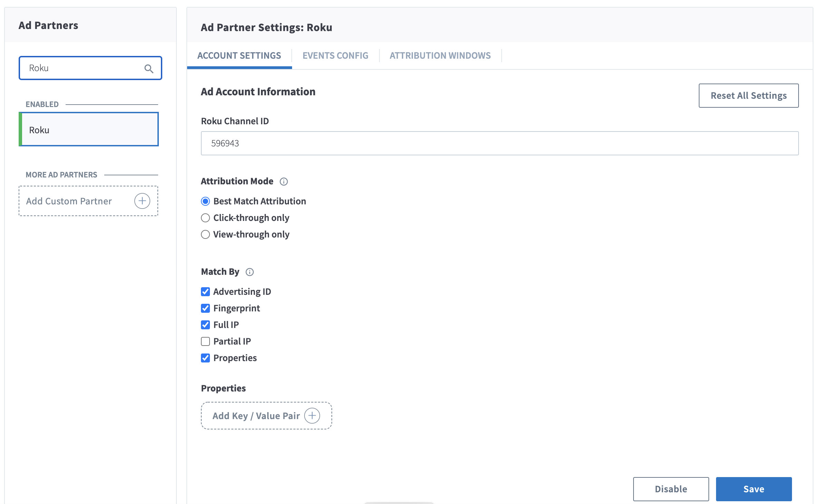
Task: Click the search magnifier icon
Action: (x=149, y=69)
